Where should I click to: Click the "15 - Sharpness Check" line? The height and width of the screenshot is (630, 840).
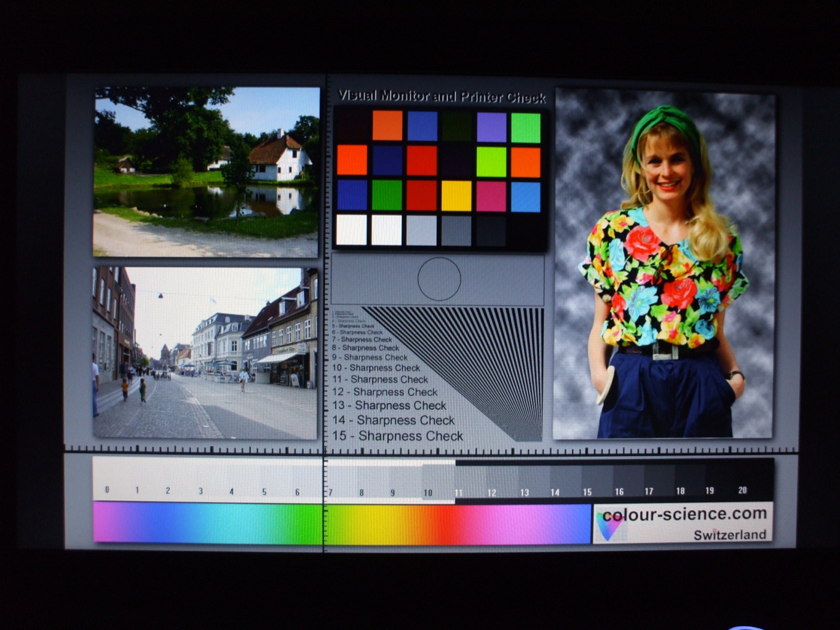(398, 436)
